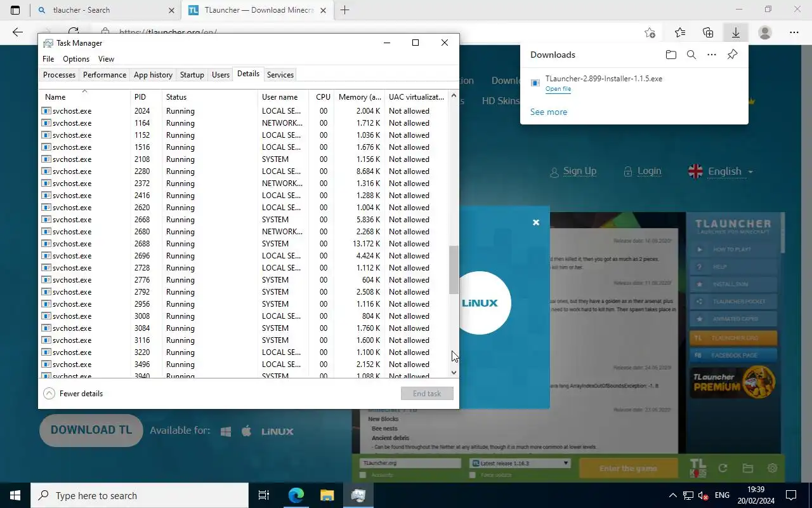Open the Options menu in Task Manager
Viewport: 812px width, 508px height.
76,59
